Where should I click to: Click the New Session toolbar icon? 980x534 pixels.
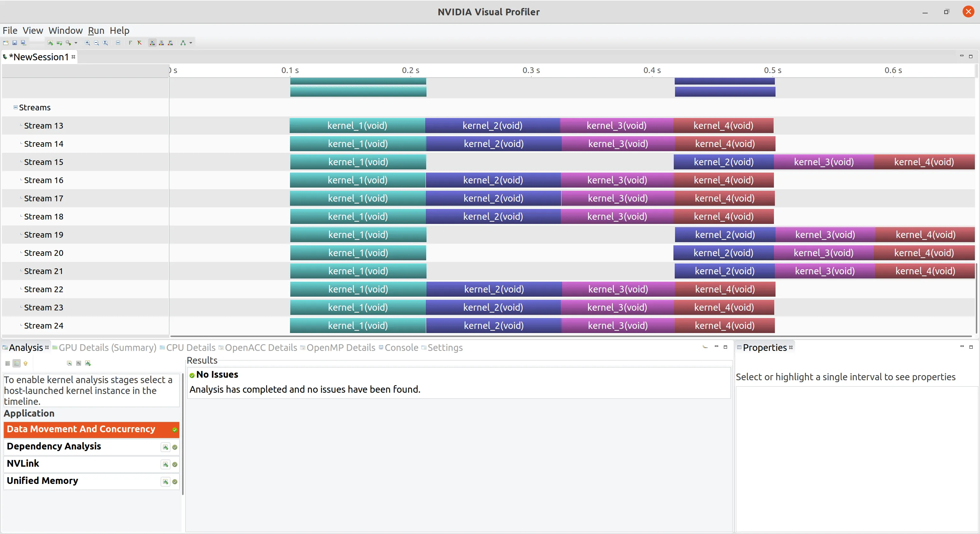click(6, 43)
